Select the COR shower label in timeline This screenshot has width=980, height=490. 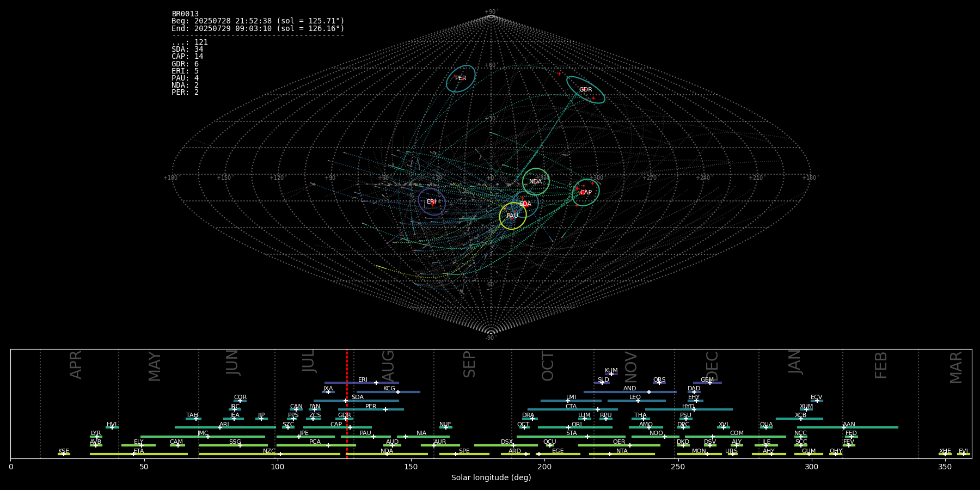(x=240, y=397)
